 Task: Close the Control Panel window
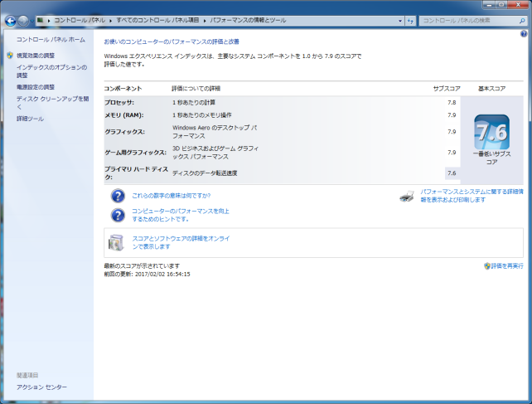tap(518, 4)
